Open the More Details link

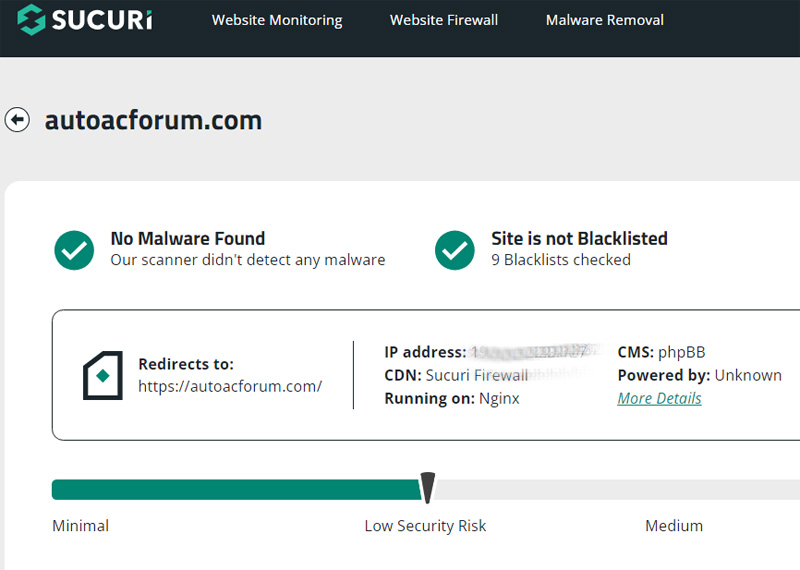coord(659,398)
